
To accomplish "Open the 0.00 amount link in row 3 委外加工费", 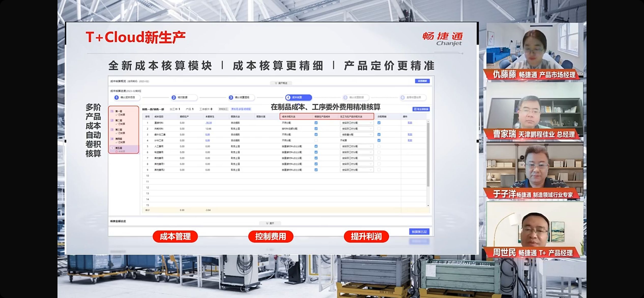I will click(208, 134).
